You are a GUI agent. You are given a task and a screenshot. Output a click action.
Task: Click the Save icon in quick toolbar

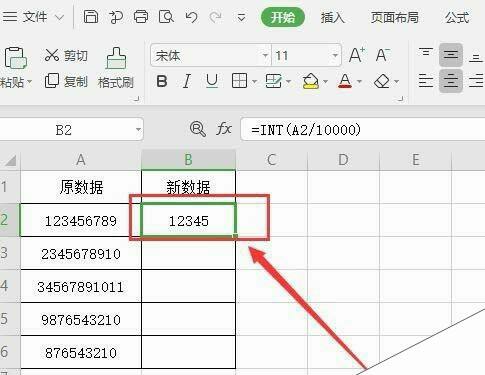pyautogui.click(x=91, y=17)
